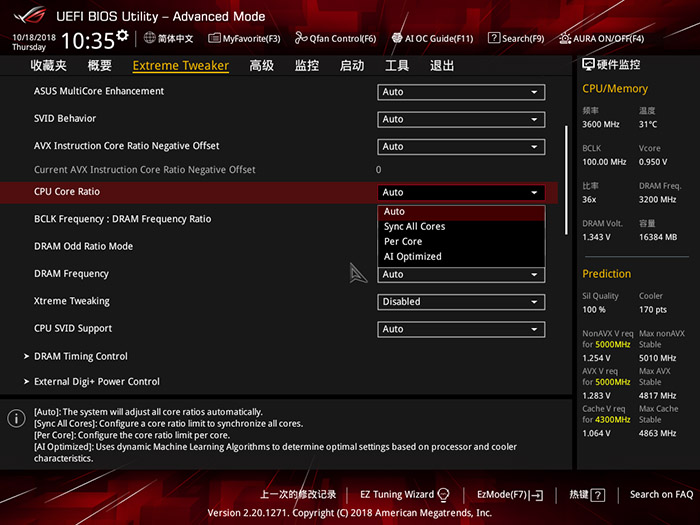Click the settings gear icon beside clock
The height and width of the screenshot is (525, 700).
[122, 36]
